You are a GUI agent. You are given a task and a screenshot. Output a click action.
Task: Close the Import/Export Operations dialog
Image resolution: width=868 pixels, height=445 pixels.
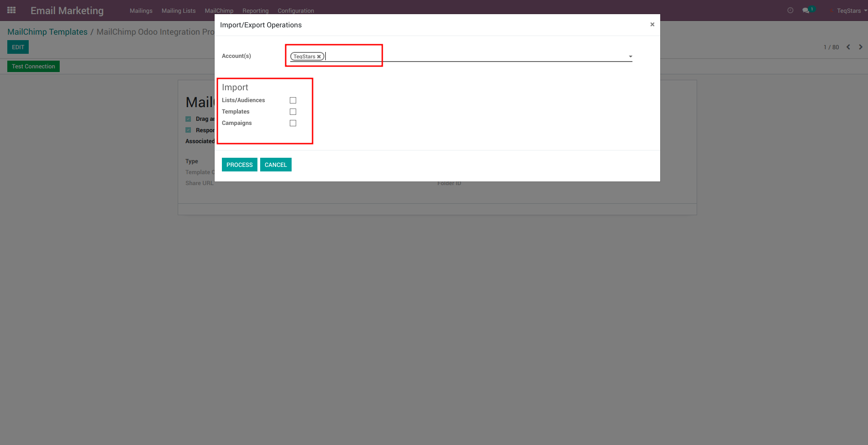(x=652, y=25)
